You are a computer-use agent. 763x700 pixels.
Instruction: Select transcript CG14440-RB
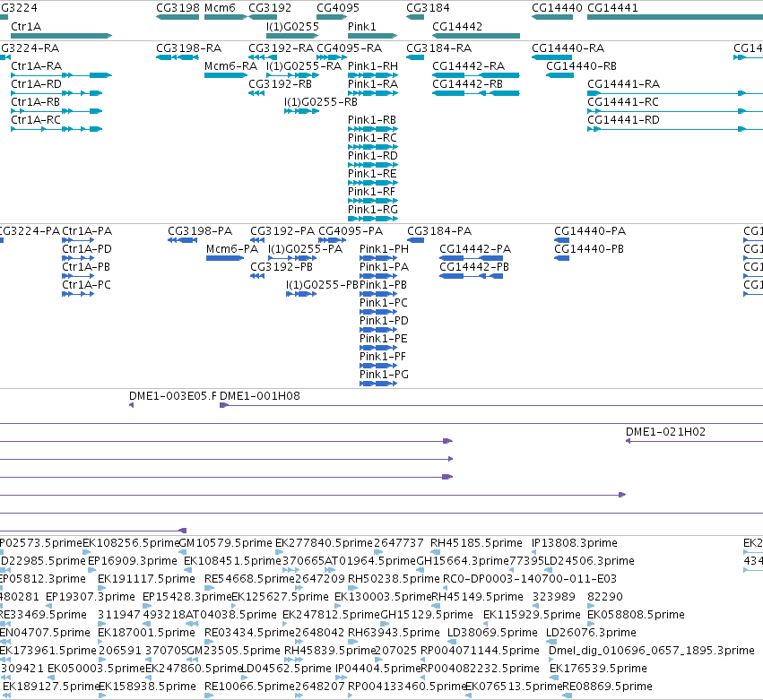click(x=559, y=75)
